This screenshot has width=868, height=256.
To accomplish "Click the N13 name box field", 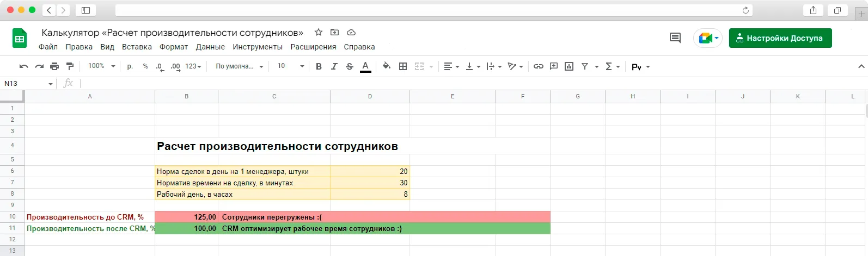I will tap(28, 83).
